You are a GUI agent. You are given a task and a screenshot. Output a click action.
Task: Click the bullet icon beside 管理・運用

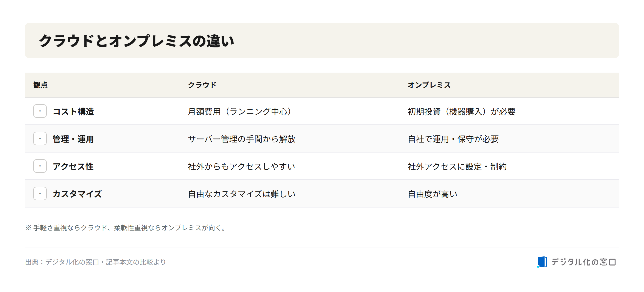tap(40, 138)
